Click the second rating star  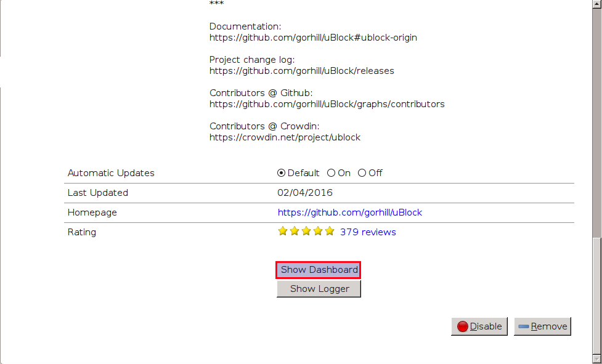pyautogui.click(x=295, y=232)
